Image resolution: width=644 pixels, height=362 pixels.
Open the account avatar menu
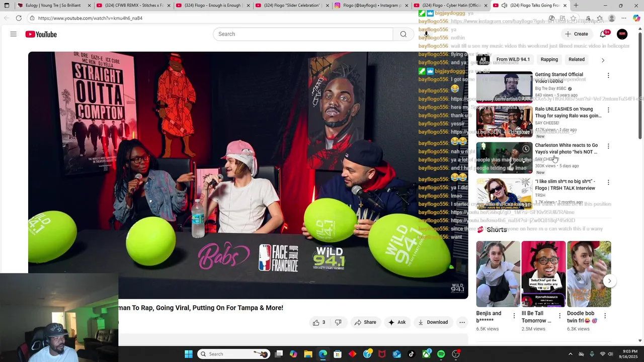(622, 34)
